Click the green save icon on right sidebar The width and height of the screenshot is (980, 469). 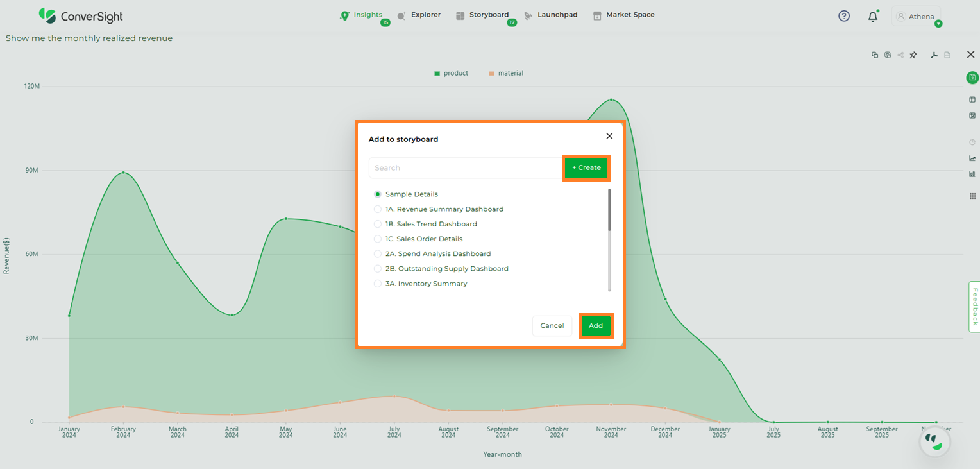[972, 78]
